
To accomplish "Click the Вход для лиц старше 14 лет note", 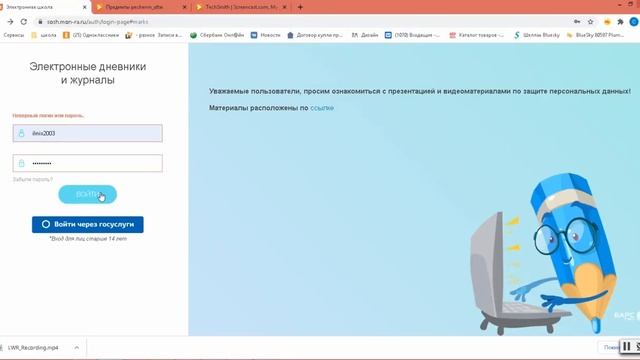I will 88,238.
